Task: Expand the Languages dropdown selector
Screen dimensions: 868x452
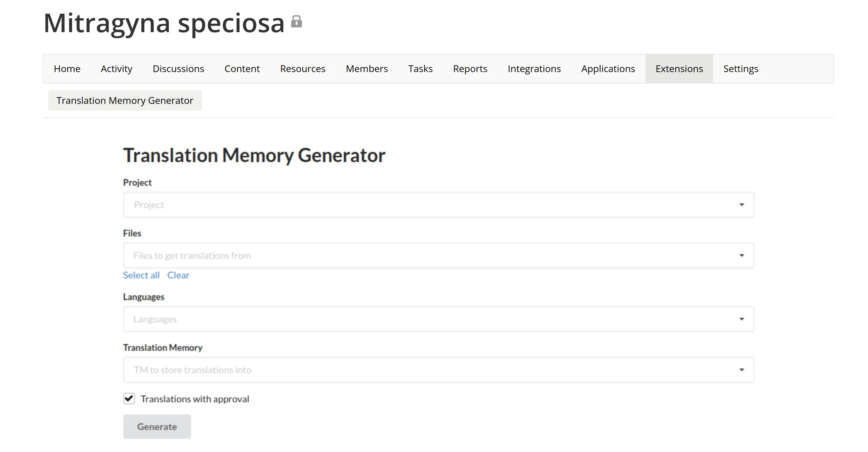Action: [x=438, y=319]
